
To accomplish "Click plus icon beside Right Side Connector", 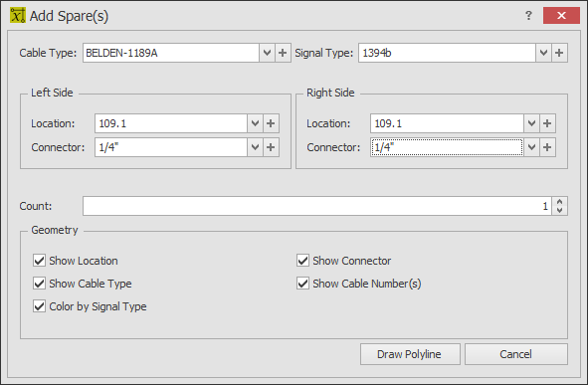I will [547, 147].
